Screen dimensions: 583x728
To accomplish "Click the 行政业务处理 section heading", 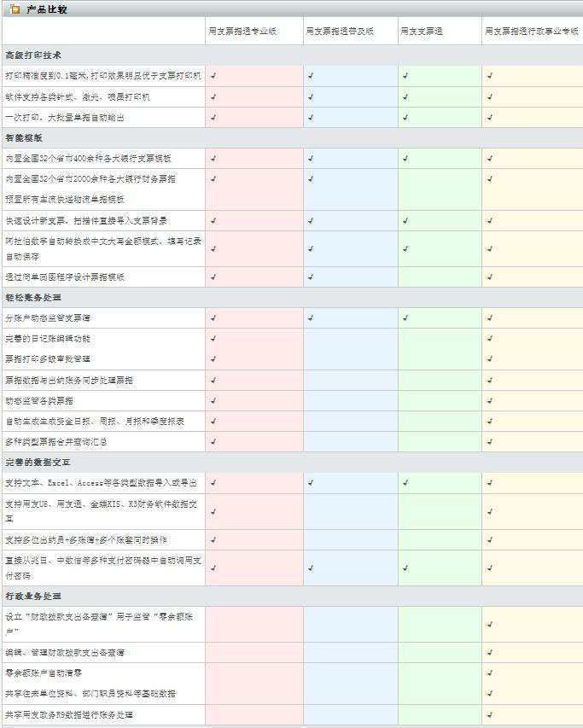I will tap(33, 597).
